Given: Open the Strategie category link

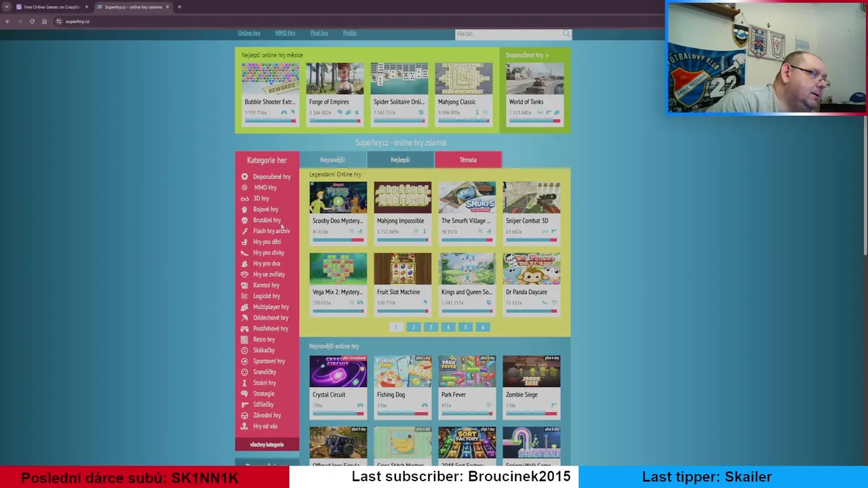Looking at the screenshot, I should [264, 394].
